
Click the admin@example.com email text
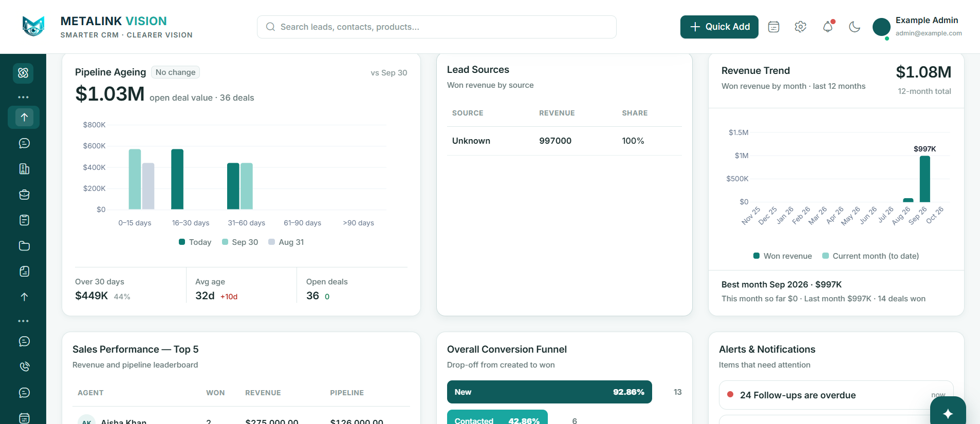(929, 33)
